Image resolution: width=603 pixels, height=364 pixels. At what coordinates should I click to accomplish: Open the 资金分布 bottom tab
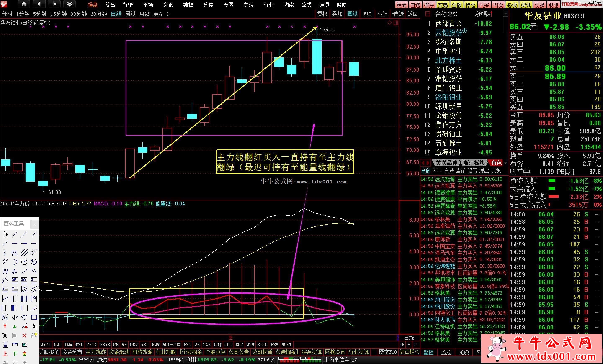(x=72, y=352)
